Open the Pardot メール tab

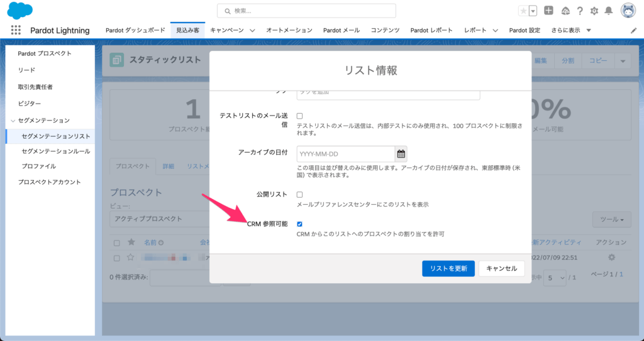point(341,30)
